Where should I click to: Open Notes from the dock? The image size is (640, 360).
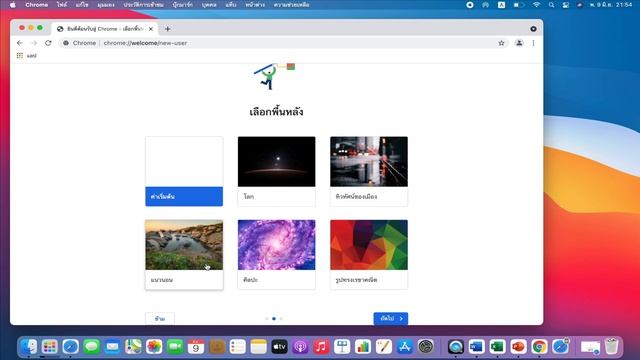[x=258, y=347]
